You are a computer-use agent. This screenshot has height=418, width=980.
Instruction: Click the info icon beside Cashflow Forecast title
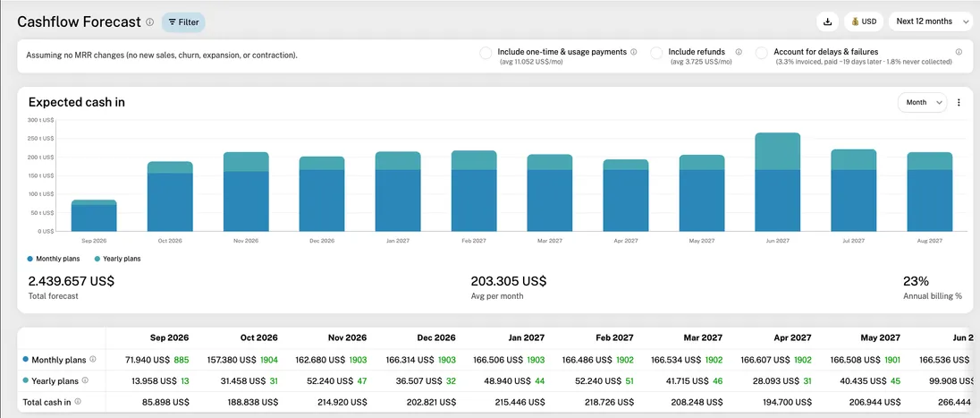pyautogui.click(x=150, y=21)
